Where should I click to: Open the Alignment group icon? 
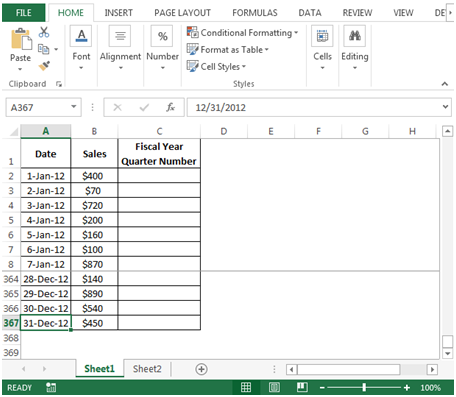click(x=120, y=36)
